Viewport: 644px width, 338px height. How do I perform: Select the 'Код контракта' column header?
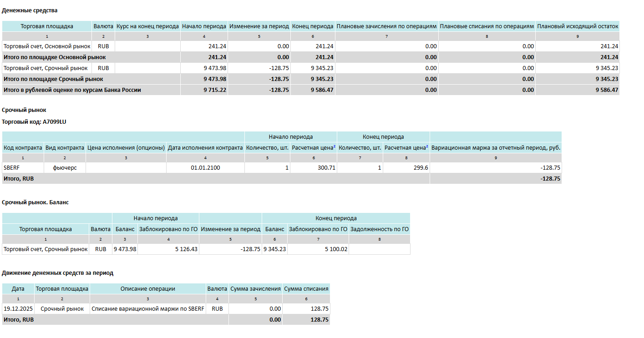coord(23,148)
